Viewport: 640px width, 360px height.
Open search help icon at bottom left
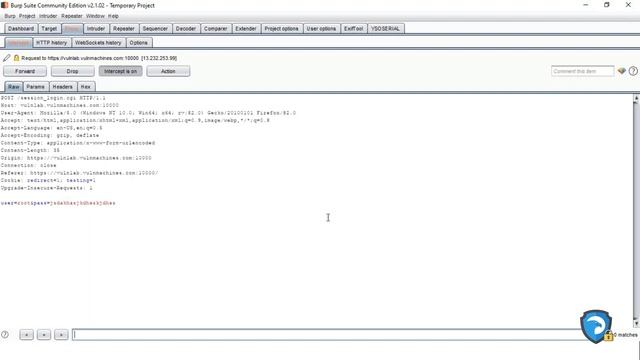[x=5, y=335]
